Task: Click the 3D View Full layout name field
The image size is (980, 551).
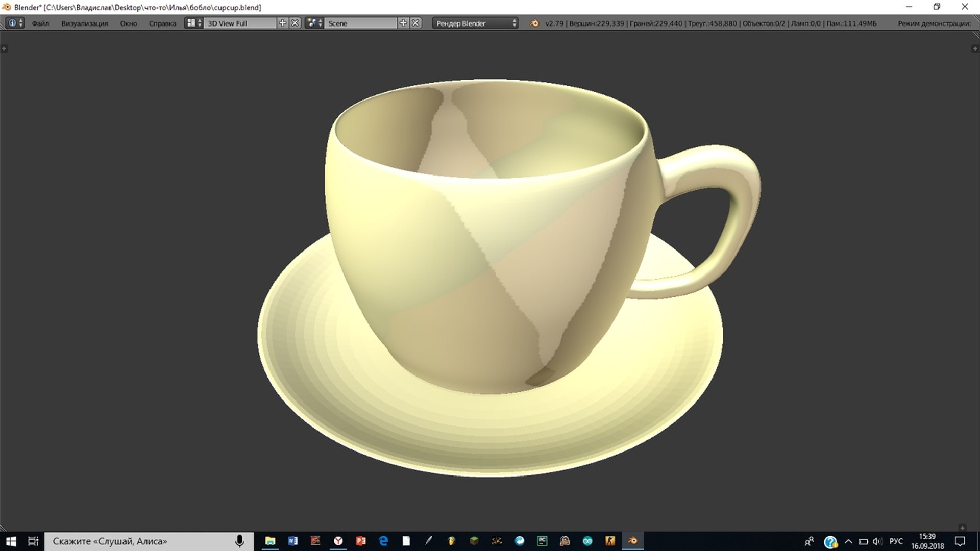Action: [x=240, y=23]
